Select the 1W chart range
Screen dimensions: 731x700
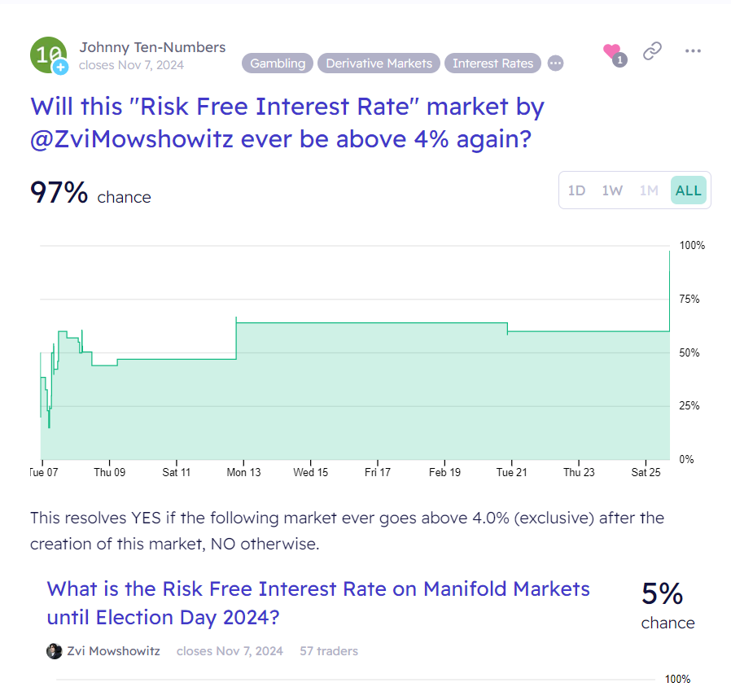point(612,190)
